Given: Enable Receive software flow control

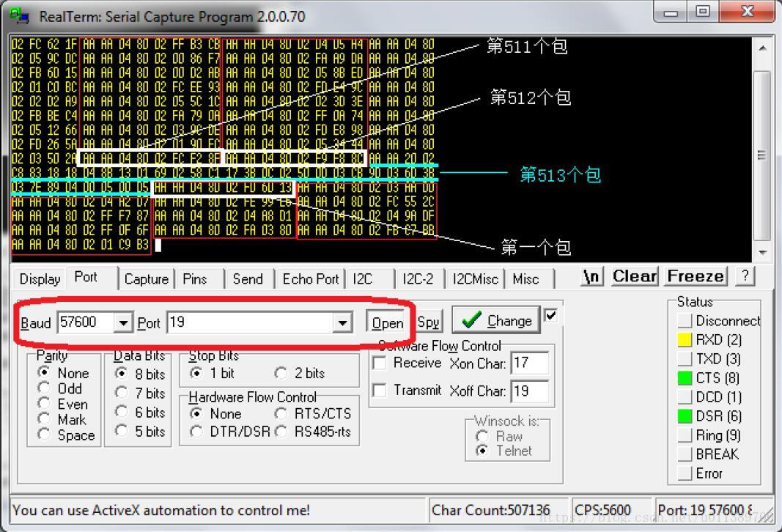Looking at the screenshot, I should point(380,363).
